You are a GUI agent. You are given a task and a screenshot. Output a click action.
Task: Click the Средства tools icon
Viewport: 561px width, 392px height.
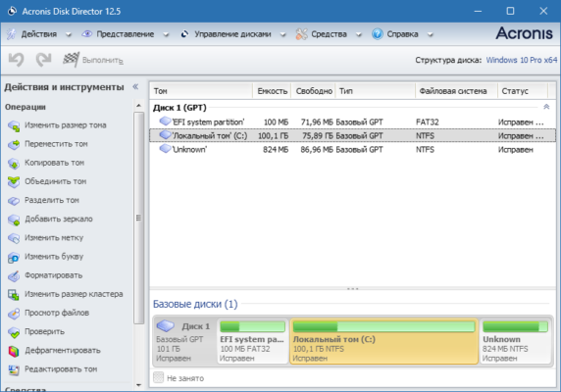[301, 34]
